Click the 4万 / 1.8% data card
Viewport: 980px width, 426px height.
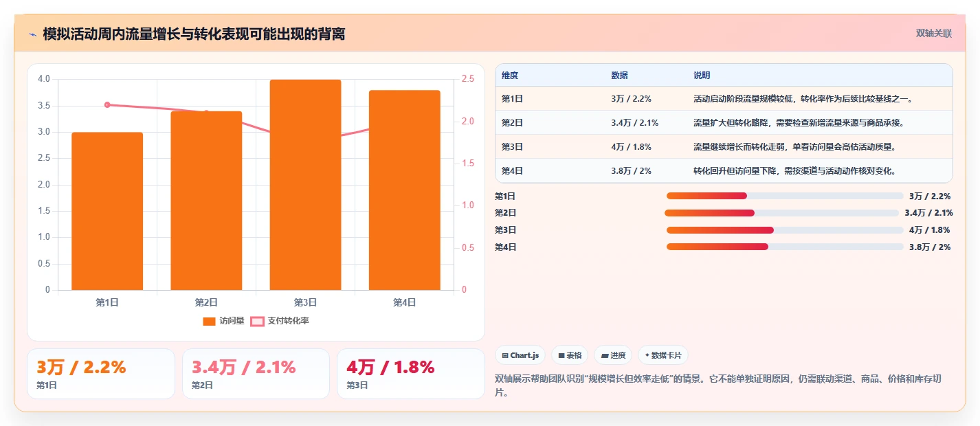coord(411,374)
